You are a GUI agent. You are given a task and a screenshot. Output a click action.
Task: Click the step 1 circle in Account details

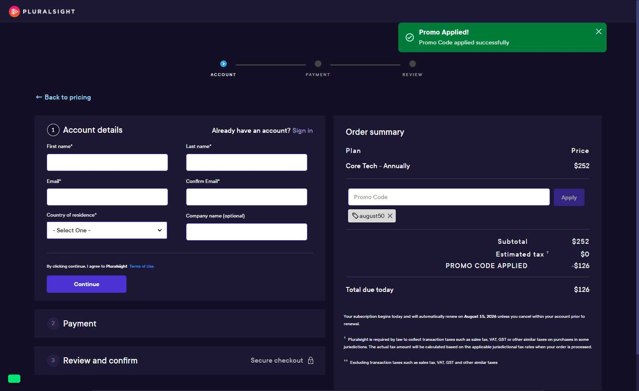[53, 130]
